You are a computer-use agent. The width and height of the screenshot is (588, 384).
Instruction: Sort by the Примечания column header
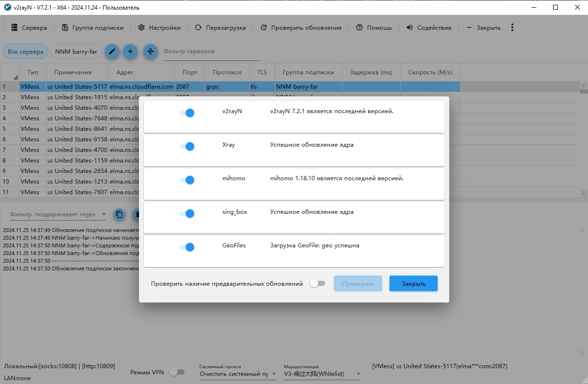[x=77, y=72]
